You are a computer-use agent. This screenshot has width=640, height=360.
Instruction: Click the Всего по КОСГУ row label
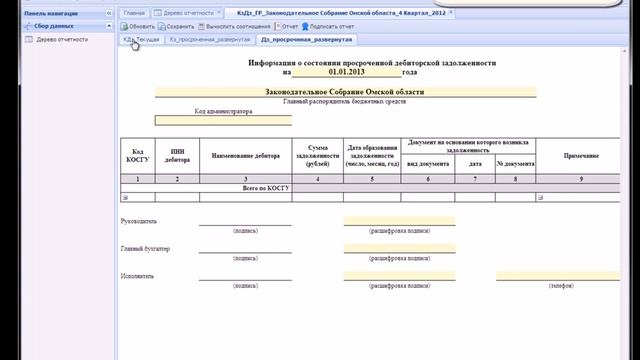click(266, 188)
